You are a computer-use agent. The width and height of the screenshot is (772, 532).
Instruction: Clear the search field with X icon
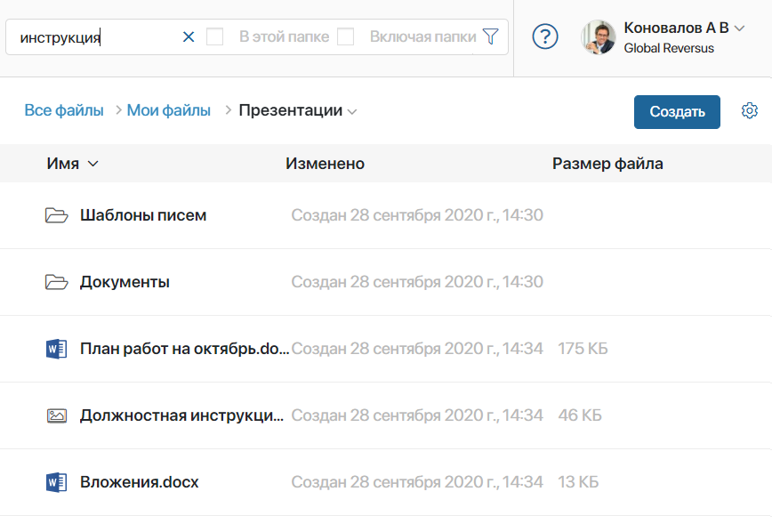pos(189,37)
